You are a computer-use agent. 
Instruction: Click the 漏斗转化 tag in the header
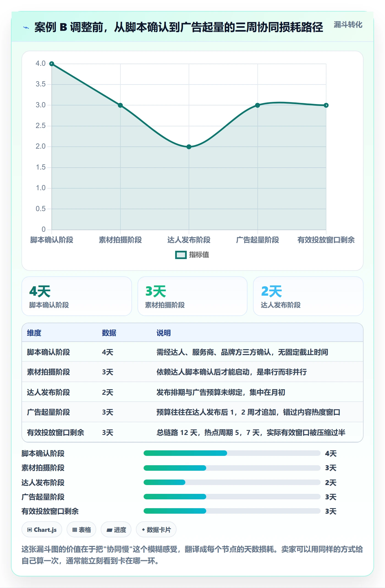click(348, 25)
